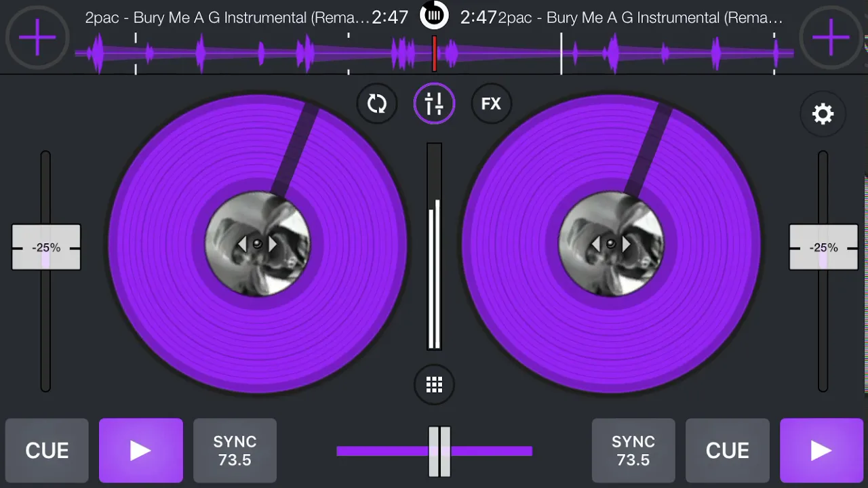868x488 pixels.
Task: Click the left deck waveform
Action: 254,53
